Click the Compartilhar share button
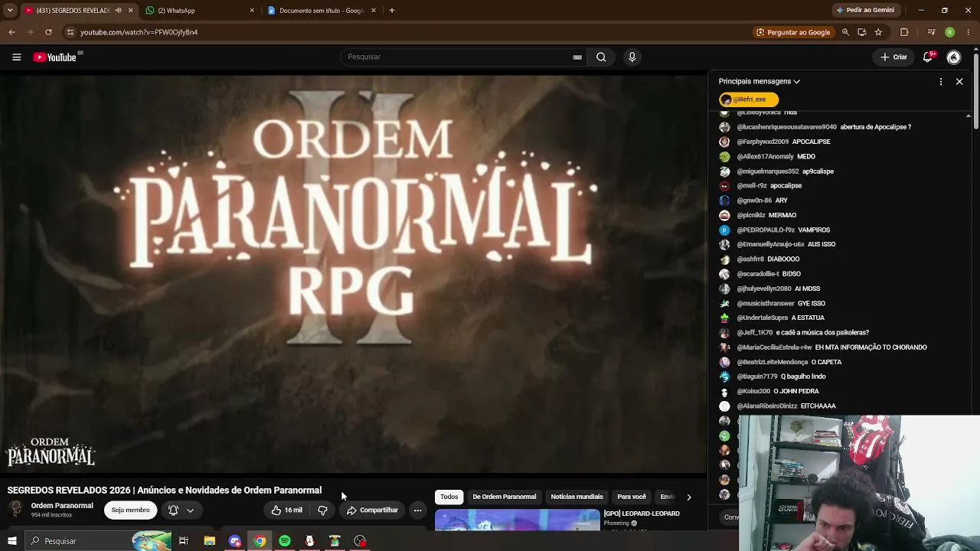This screenshot has height=551, width=980. [x=372, y=510]
